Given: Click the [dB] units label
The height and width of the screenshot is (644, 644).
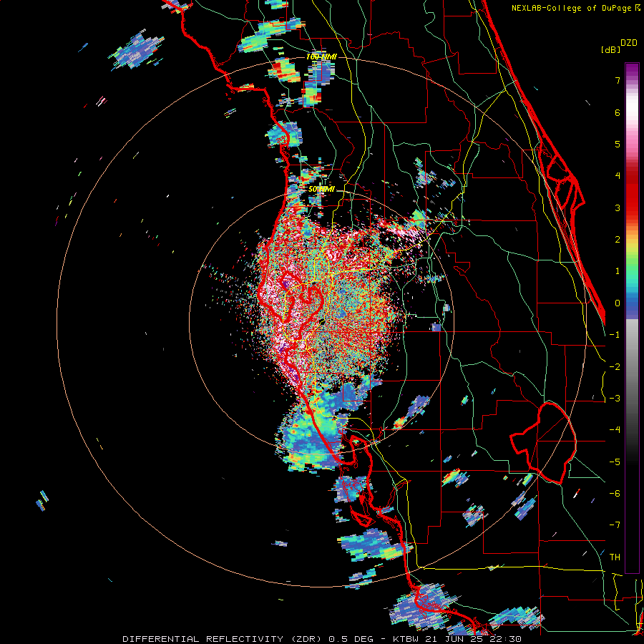Looking at the screenshot, I should coord(610,49).
